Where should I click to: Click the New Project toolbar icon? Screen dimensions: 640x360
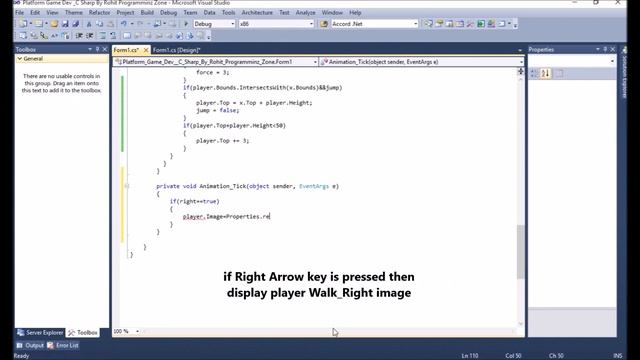tap(23, 24)
